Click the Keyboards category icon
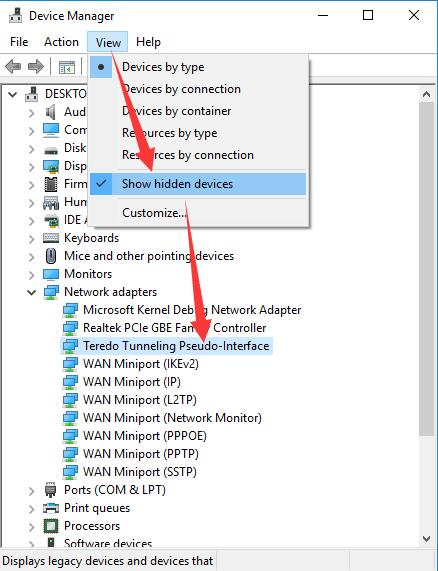 51,238
